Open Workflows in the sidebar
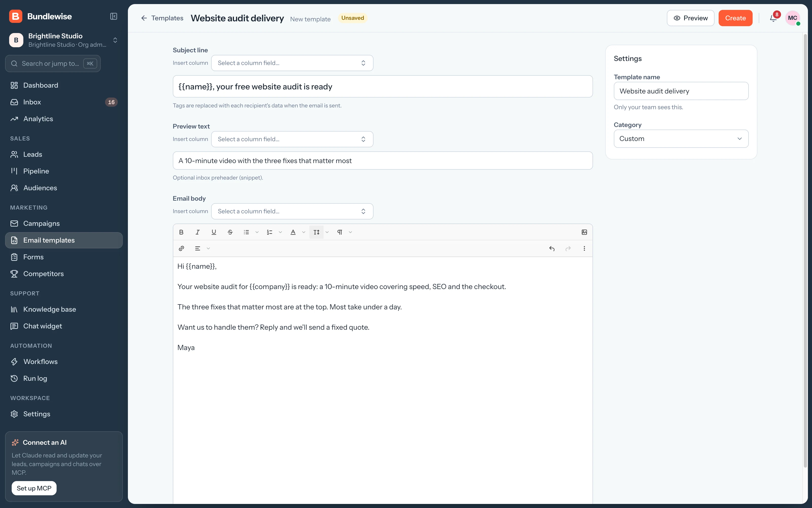 point(64,361)
